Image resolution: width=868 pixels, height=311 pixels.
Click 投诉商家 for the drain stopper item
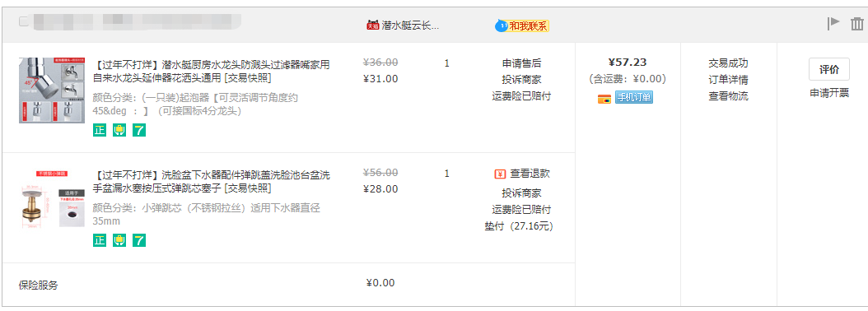pos(521,193)
